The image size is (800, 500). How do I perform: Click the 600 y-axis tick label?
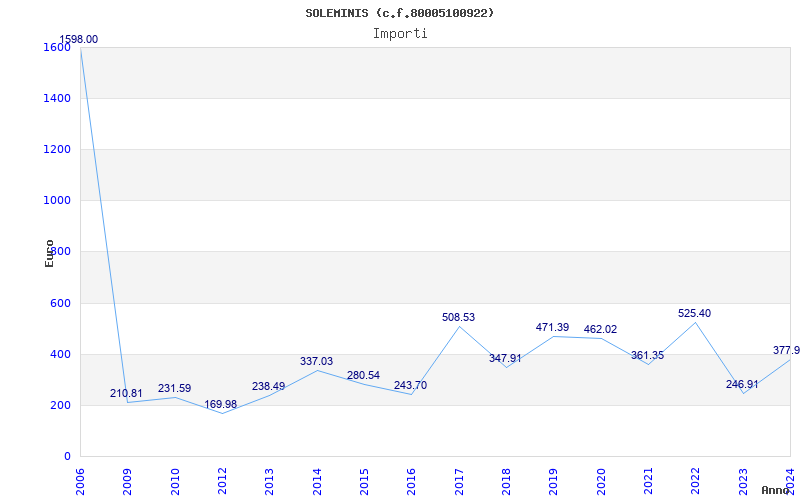tap(60, 304)
